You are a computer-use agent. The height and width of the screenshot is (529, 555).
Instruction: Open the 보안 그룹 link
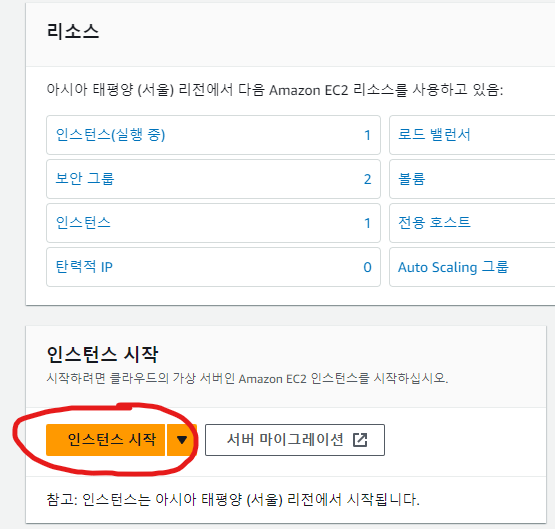click(x=85, y=179)
